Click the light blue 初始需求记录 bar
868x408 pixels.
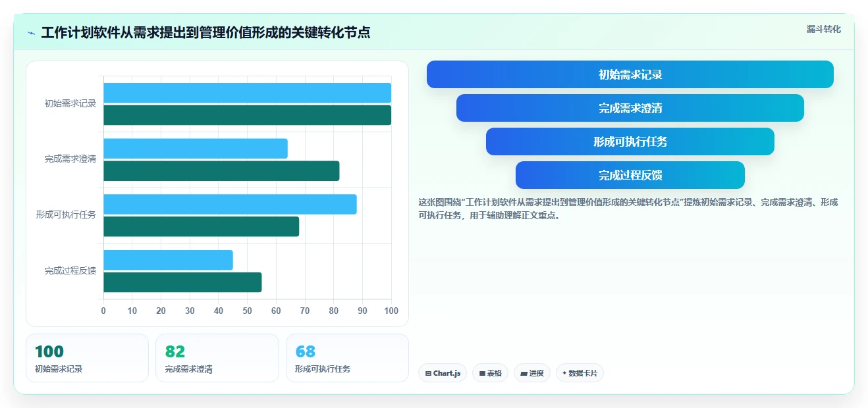[x=247, y=93]
